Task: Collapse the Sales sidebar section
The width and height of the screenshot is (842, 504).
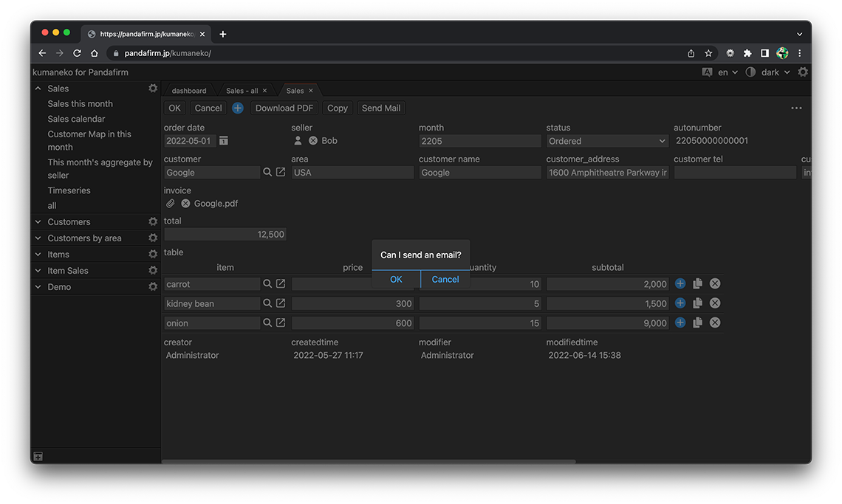Action: click(x=38, y=89)
